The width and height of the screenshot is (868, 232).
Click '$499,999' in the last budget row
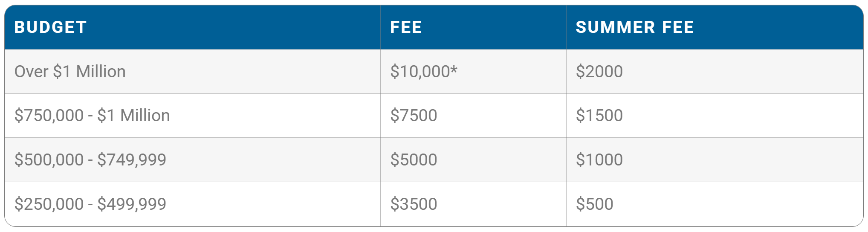pyautogui.click(x=131, y=204)
